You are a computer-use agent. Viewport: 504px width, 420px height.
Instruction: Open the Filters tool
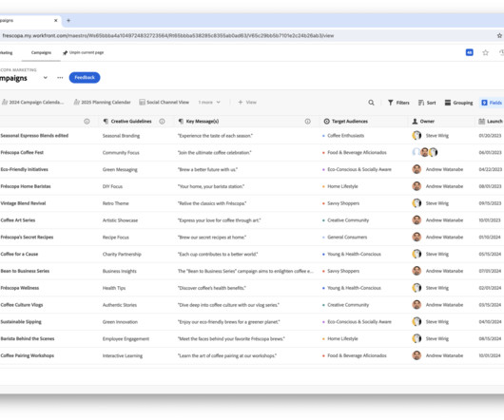click(x=398, y=103)
